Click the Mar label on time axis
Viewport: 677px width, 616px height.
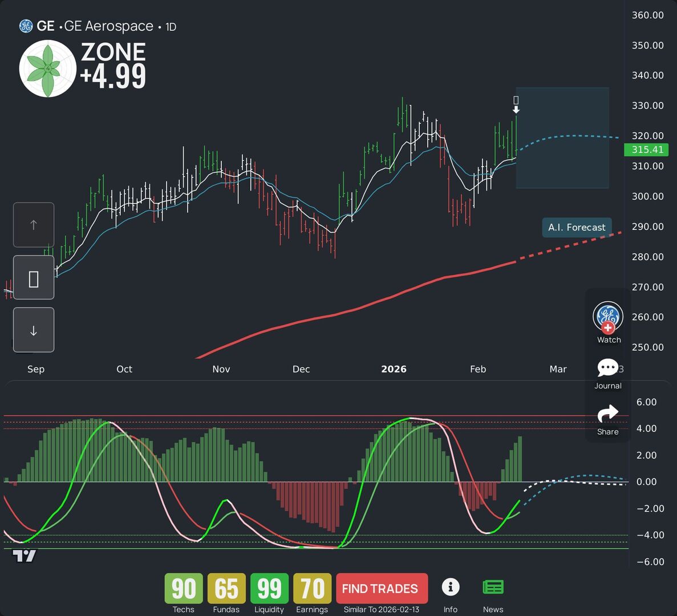[x=558, y=369]
